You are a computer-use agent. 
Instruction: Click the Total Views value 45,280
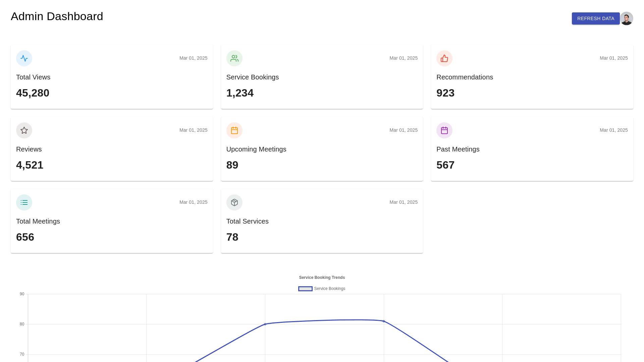pyautogui.click(x=33, y=93)
